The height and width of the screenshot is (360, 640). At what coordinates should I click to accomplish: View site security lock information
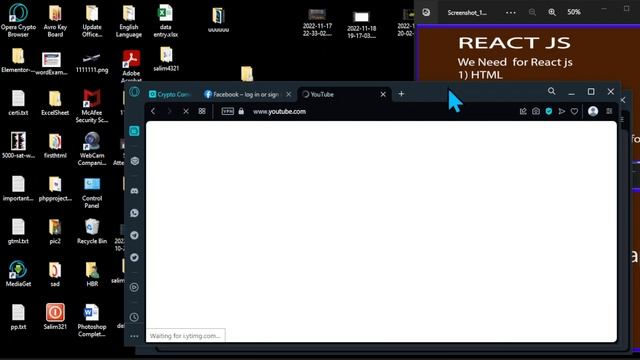pos(241,111)
